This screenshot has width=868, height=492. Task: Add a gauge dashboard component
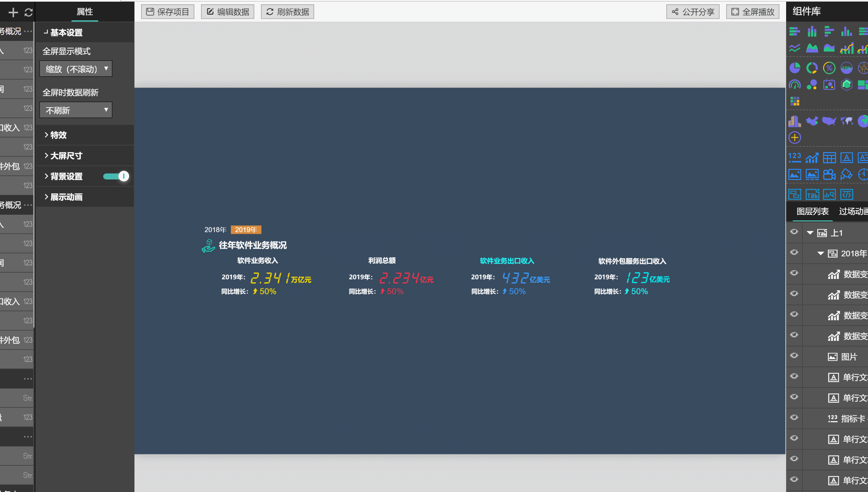click(x=794, y=85)
